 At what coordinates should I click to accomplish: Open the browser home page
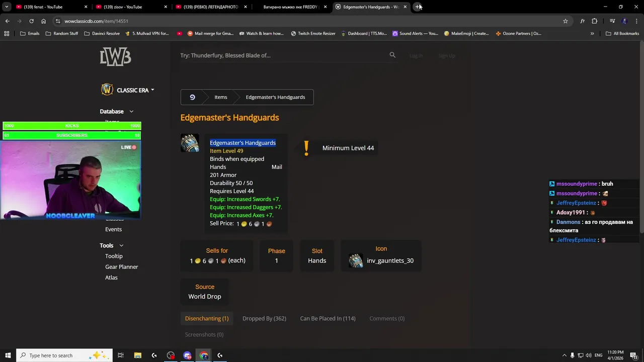[x=43, y=21]
